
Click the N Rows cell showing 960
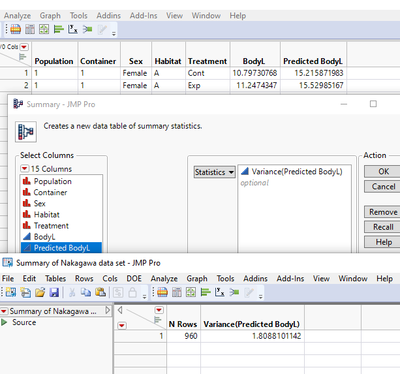tap(183, 336)
